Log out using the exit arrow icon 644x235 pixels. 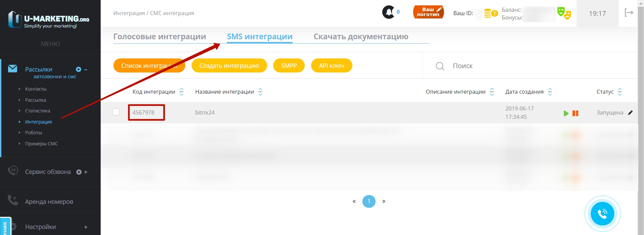(x=629, y=13)
